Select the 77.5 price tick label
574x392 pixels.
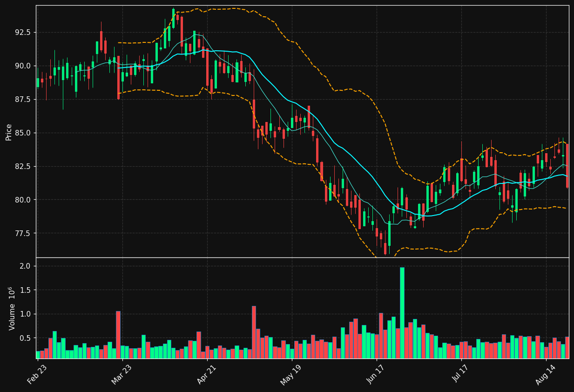pyautogui.click(x=22, y=234)
